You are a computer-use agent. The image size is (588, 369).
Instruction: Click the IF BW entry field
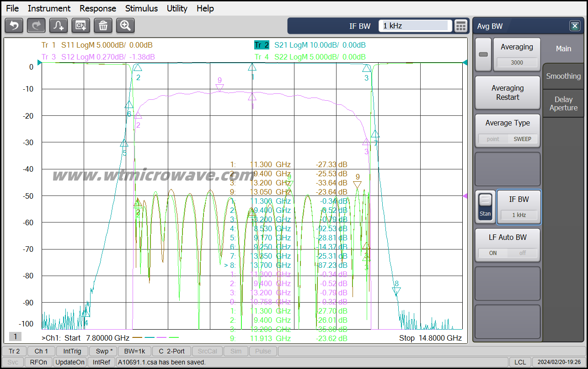tap(415, 26)
